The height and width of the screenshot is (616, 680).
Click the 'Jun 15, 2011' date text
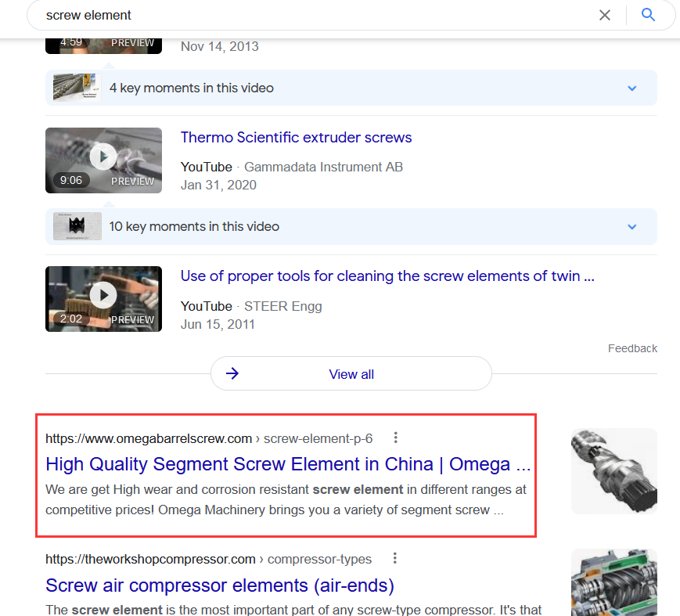coord(218,325)
